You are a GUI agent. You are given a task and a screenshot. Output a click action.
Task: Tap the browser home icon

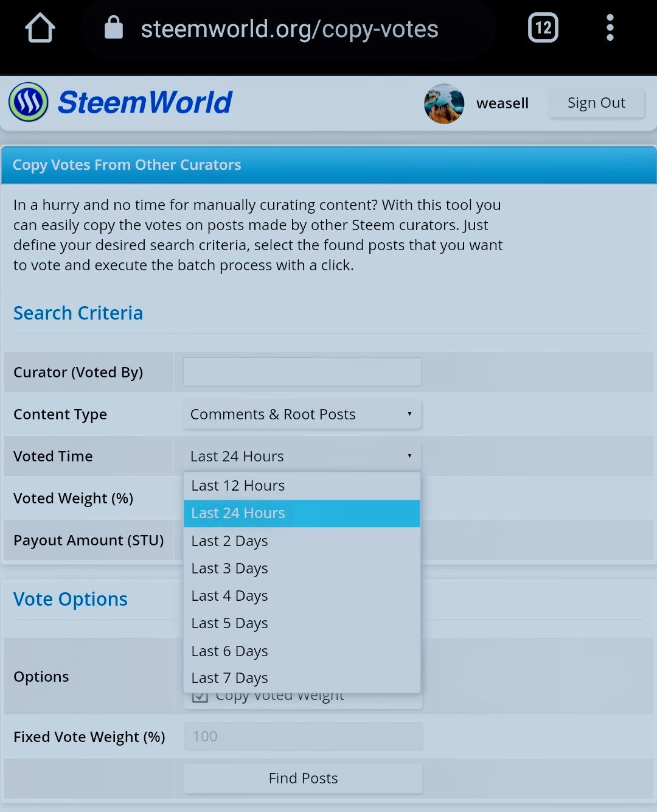coord(40,28)
